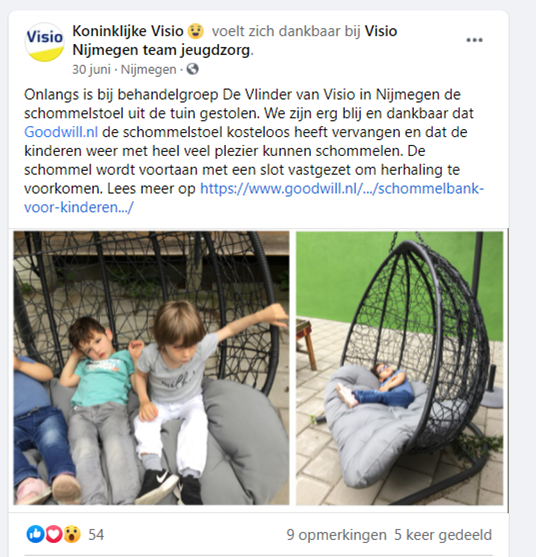
Task: Click the 30 juni post date
Action: [91, 69]
